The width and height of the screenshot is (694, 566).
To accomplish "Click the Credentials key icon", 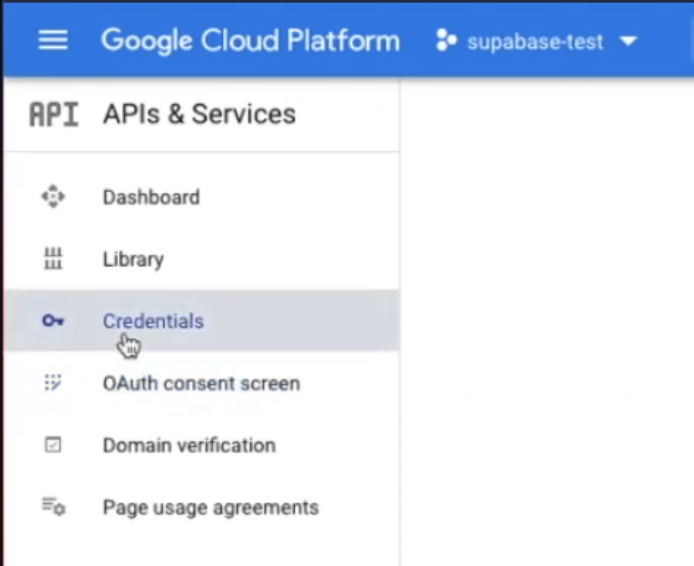I will point(53,321).
